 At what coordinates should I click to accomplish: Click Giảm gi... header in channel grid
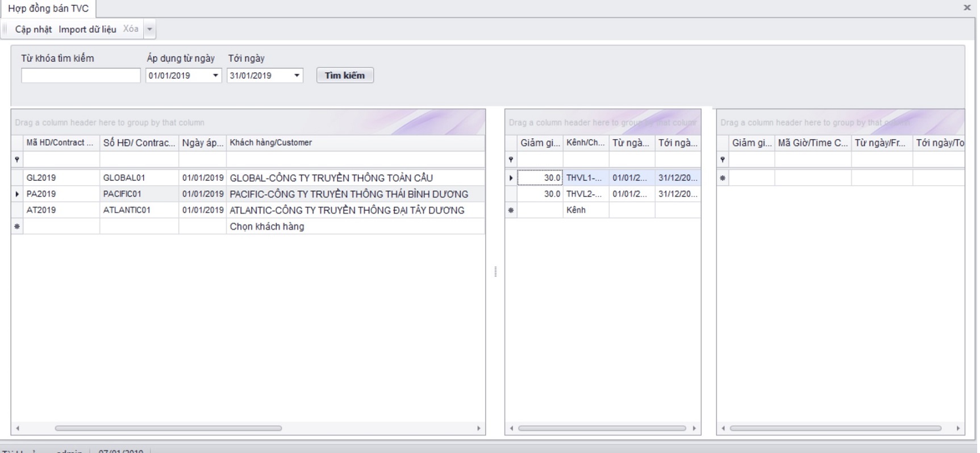540,143
